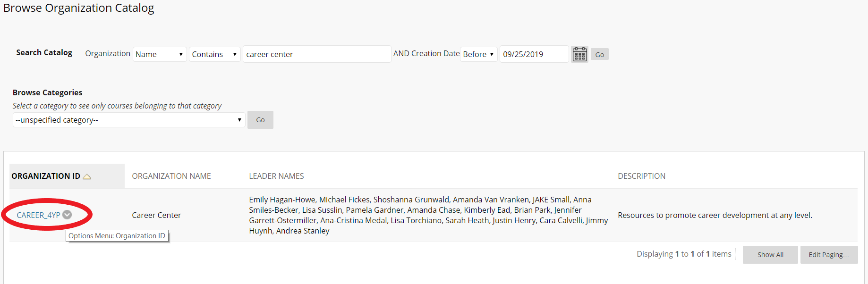The height and width of the screenshot is (284, 868).
Task: Click the ascending sort arrow on Organization ID
Action: (87, 176)
